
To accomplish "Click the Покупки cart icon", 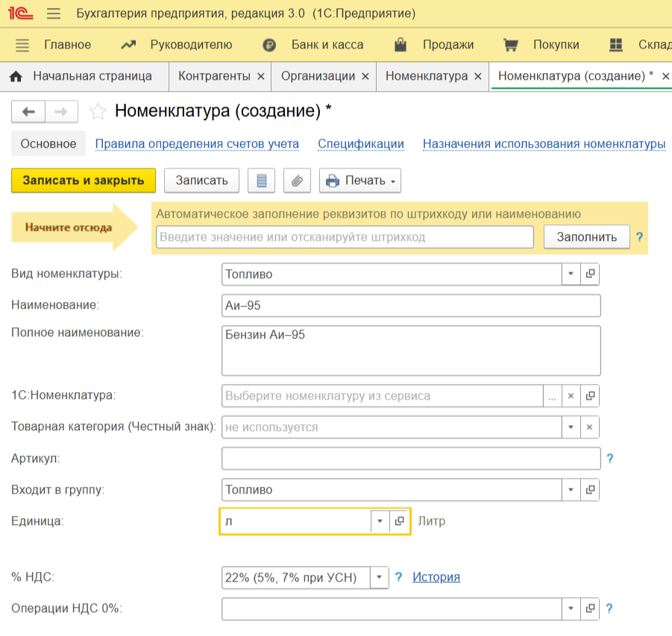I will pyautogui.click(x=510, y=45).
